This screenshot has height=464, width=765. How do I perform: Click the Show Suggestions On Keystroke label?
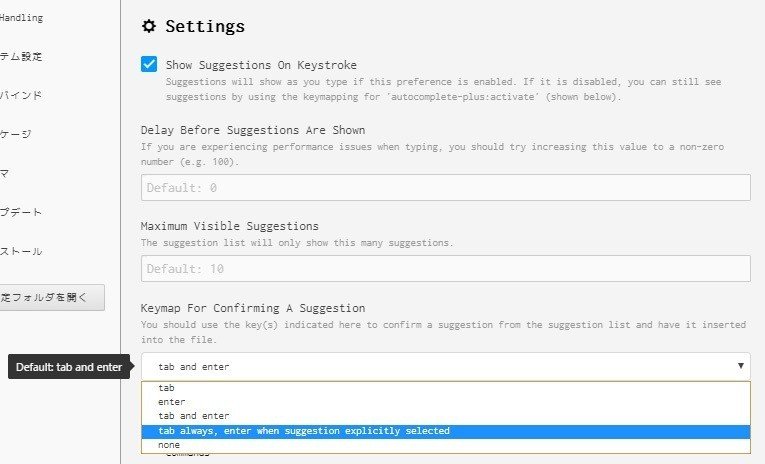point(261,65)
